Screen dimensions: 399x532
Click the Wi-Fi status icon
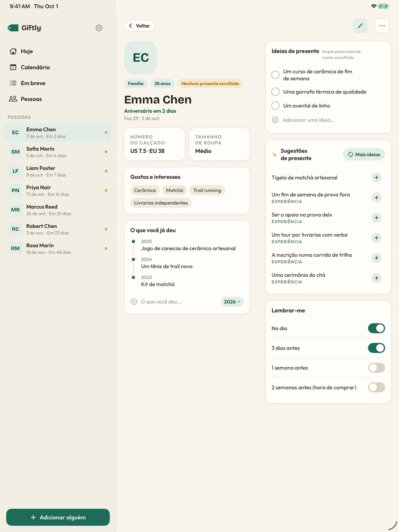[x=374, y=6]
